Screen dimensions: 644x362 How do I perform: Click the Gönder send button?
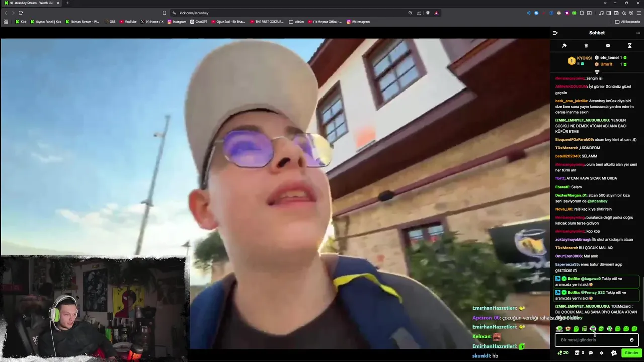pyautogui.click(x=631, y=353)
